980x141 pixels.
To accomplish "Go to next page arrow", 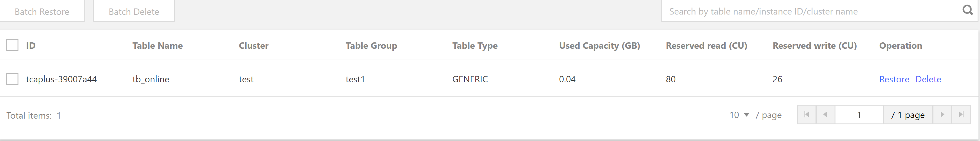I will (x=942, y=115).
